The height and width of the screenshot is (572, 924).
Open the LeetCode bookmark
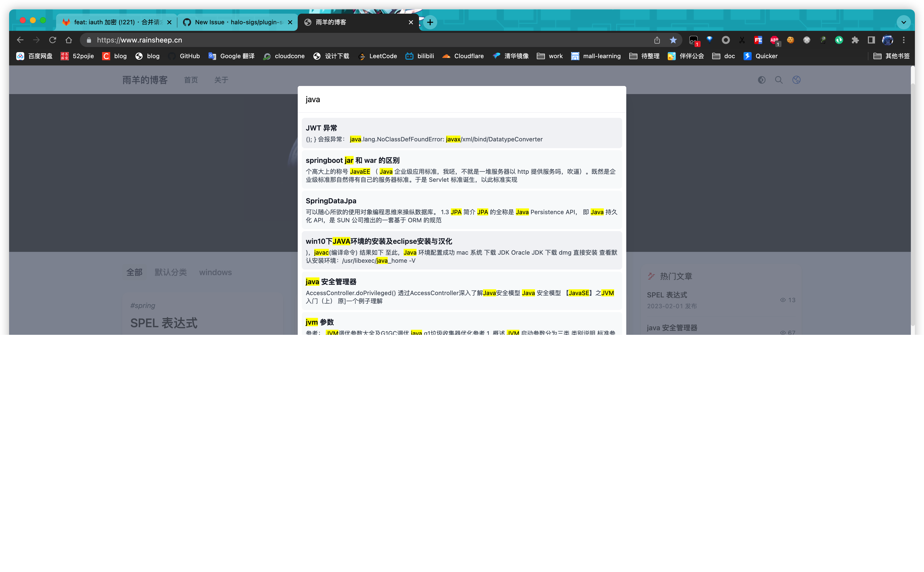click(x=377, y=56)
